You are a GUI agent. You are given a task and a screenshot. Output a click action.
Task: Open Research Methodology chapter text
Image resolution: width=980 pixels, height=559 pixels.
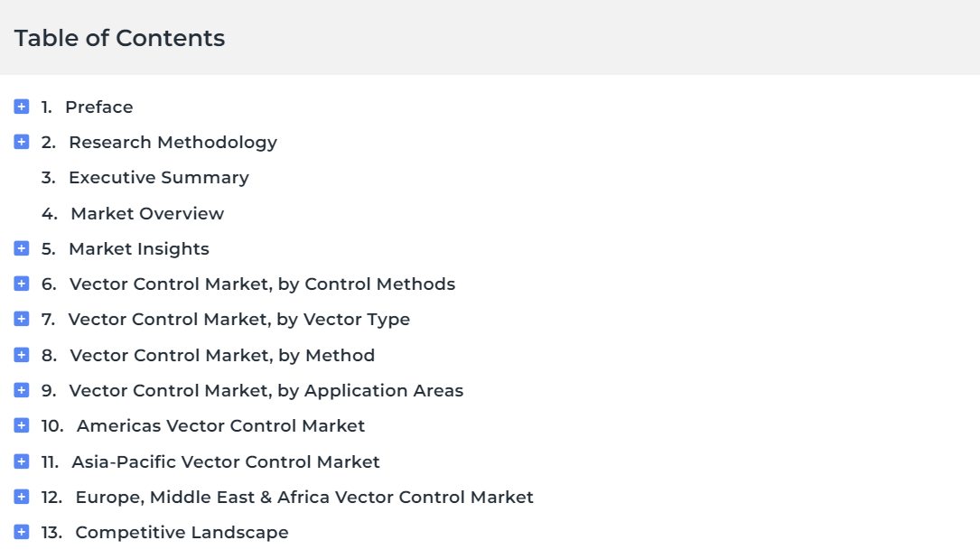(173, 143)
